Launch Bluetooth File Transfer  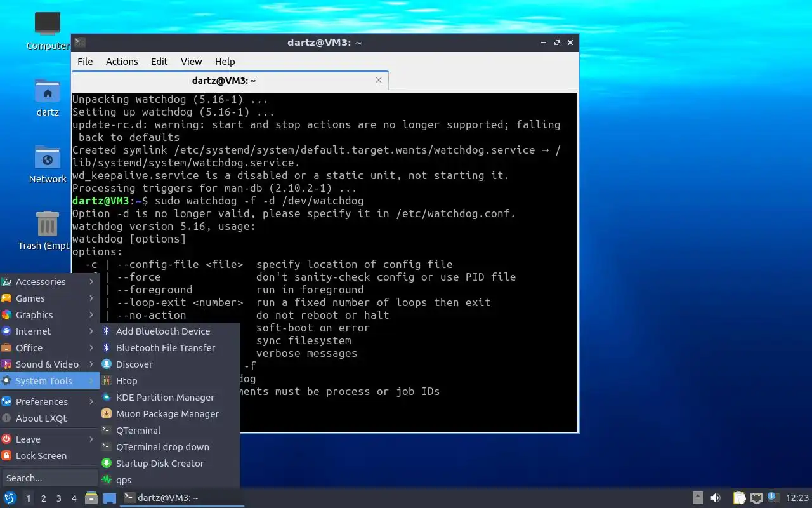[169, 348]
